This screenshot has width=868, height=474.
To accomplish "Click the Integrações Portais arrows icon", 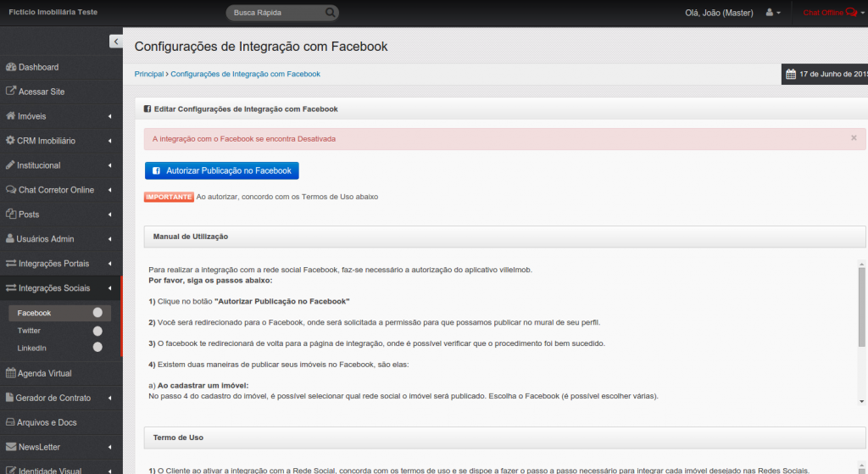I will pyautogui.click(x=11, y=263).
